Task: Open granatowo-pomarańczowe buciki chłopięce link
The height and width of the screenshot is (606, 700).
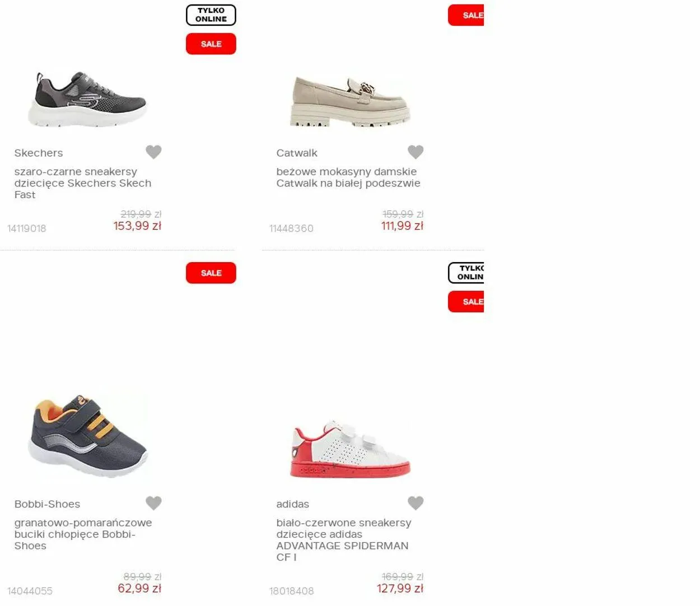Action: coord(83,534)
